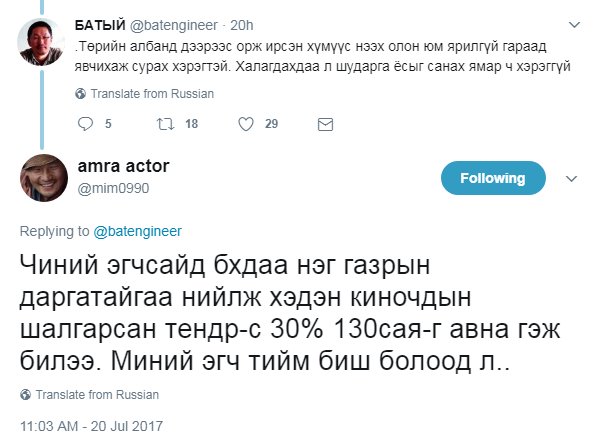Expand the options chevron on БАТЫЙ's tweet

coord(575,25)
